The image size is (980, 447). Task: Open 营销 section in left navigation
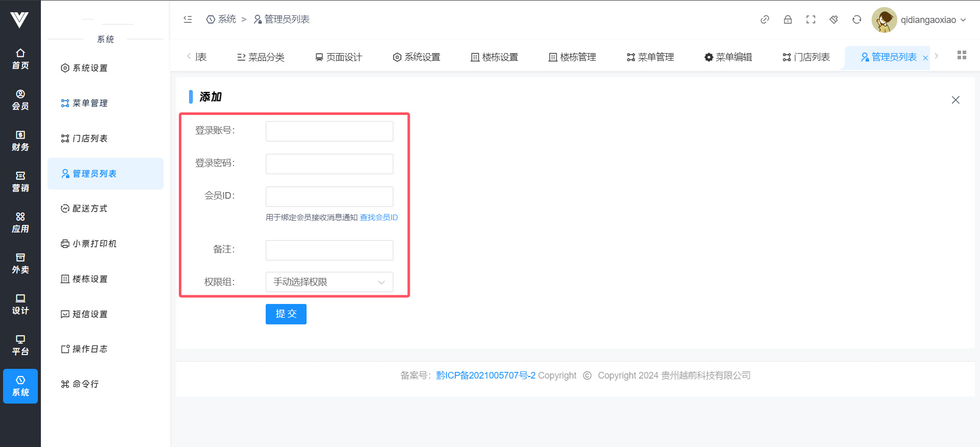pyautogui.click(x=20, y=181)
